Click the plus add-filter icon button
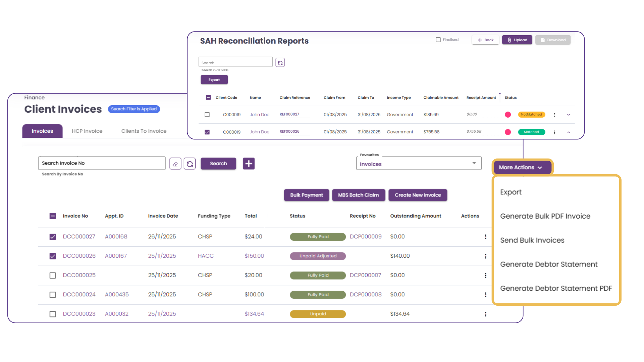The width and height of the screenshot is (644, 362). point(249,164)
